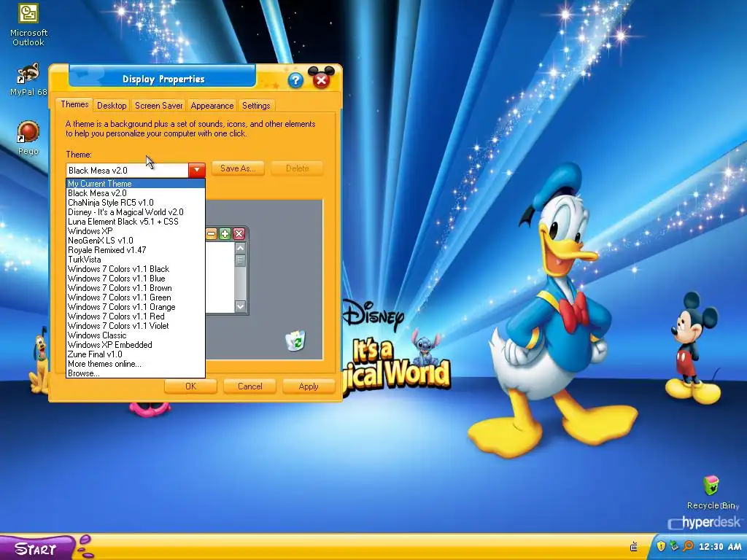Switch to the Themes tab
The image size is (747, 560).
(74, 104)
